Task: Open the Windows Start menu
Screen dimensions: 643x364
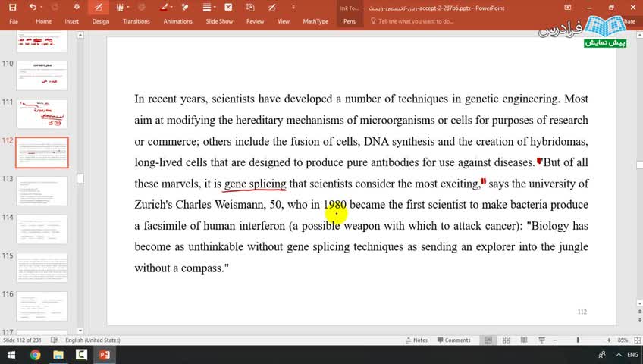Action: (x=11, y=355)
